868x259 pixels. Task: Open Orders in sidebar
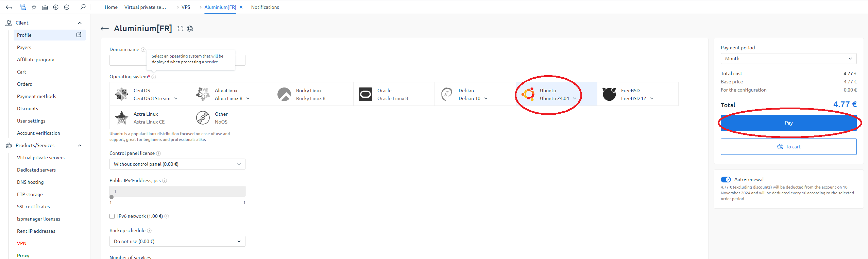coord(24,84)
